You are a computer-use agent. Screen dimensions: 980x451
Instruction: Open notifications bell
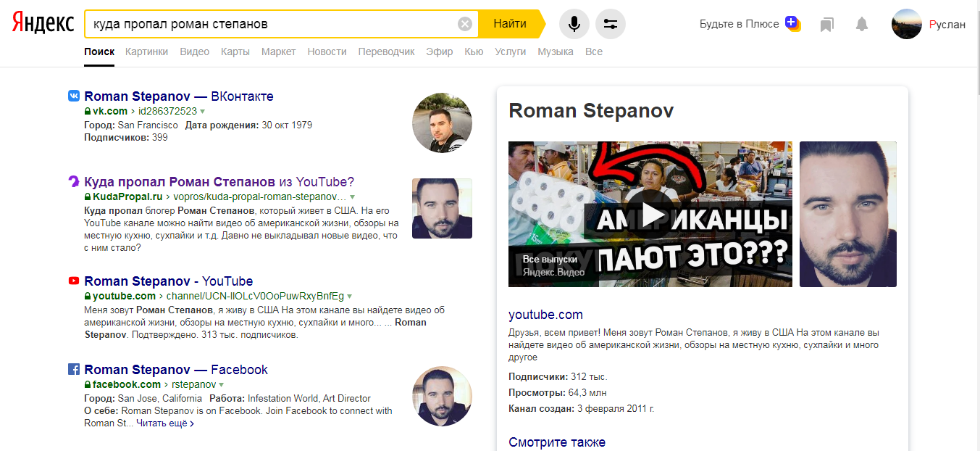861,25
